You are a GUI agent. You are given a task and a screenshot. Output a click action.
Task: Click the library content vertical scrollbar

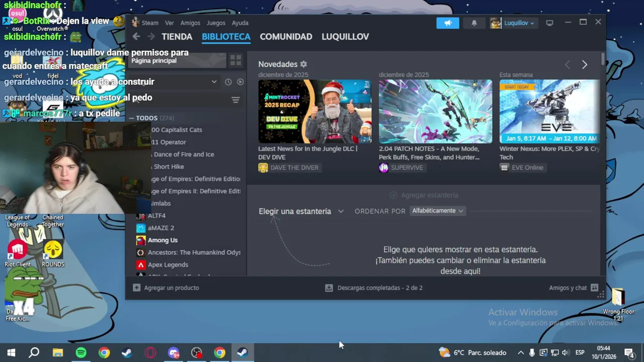click(603, 59)
